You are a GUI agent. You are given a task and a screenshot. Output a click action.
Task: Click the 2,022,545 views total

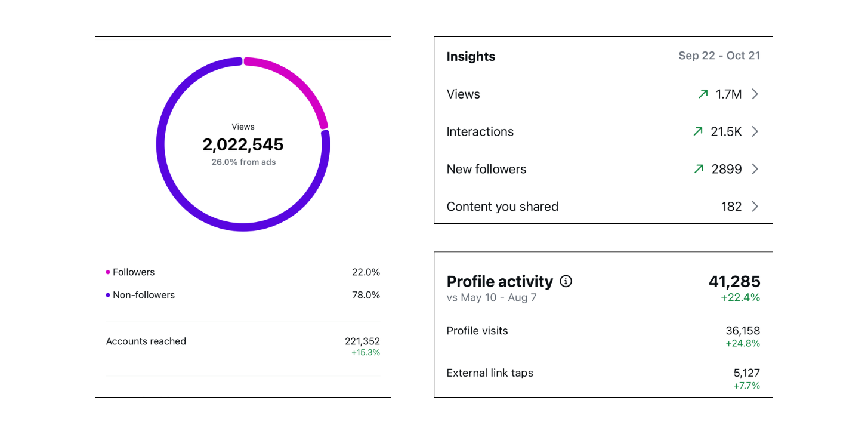243,145
